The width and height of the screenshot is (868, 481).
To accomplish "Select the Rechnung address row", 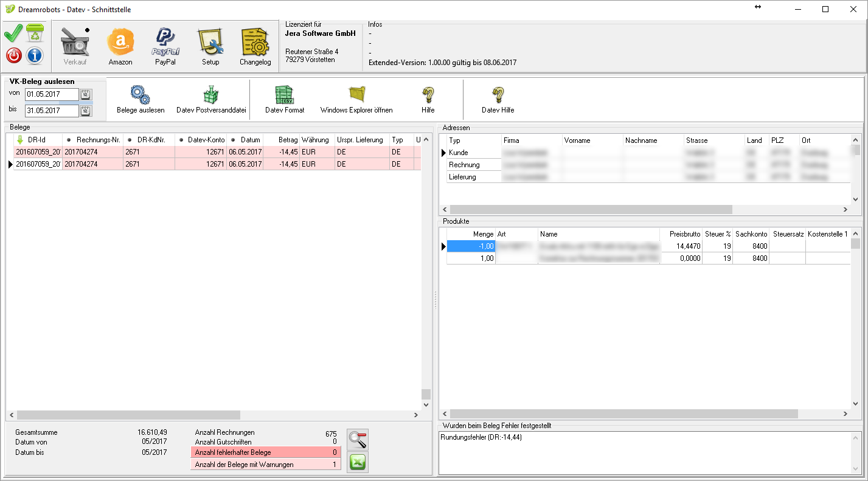I will coord(464,165).
